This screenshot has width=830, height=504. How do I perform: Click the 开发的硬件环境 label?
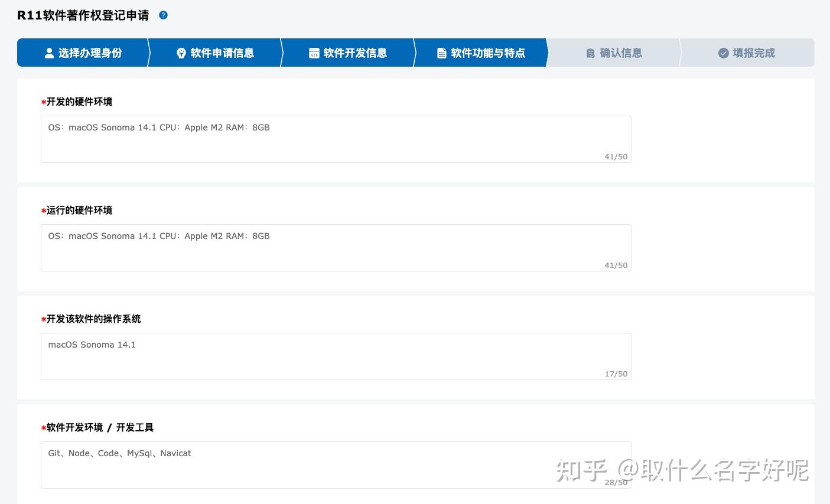79,102
